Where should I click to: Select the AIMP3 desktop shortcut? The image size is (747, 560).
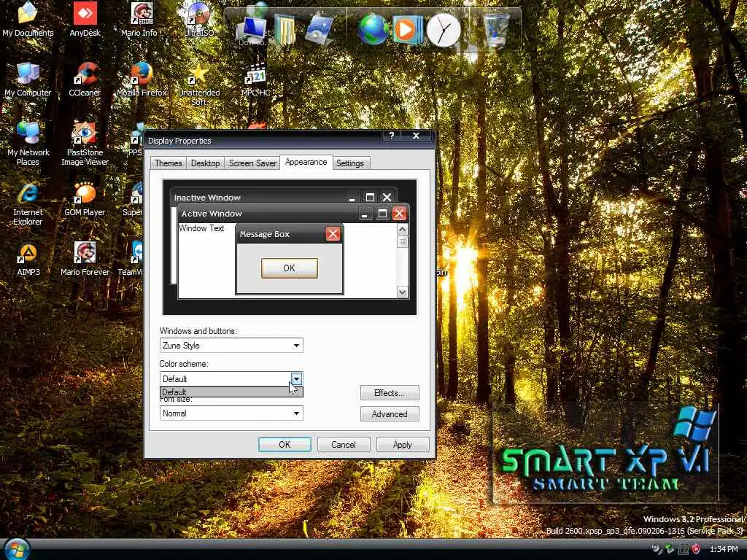28,260
